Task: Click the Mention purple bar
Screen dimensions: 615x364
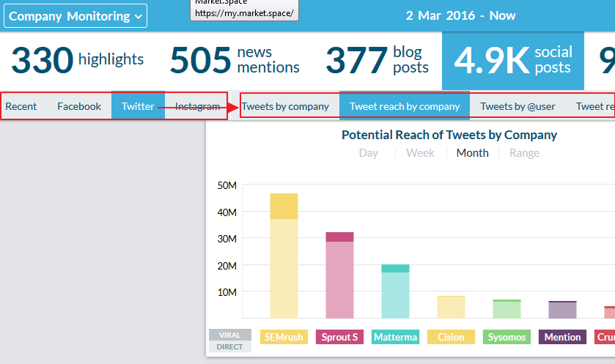Action: [x=562, y=310]
